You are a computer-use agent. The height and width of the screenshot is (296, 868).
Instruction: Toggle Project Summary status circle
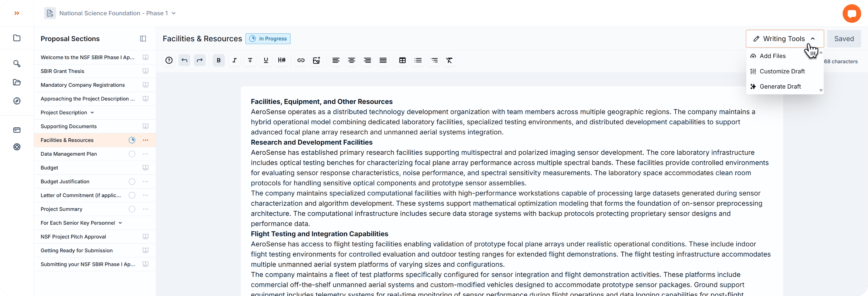[x=132, y=209]
